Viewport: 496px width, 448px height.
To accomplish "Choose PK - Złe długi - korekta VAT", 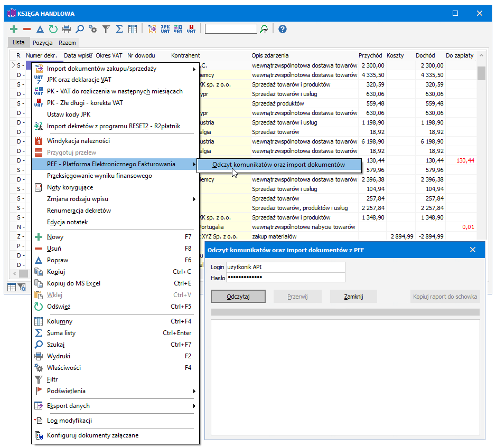I will click(116, 103).
